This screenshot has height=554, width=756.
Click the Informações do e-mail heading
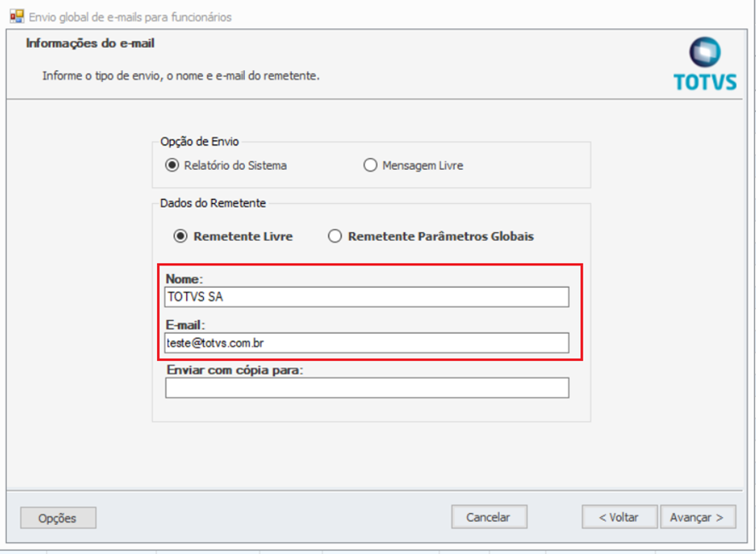pos(90,44)
